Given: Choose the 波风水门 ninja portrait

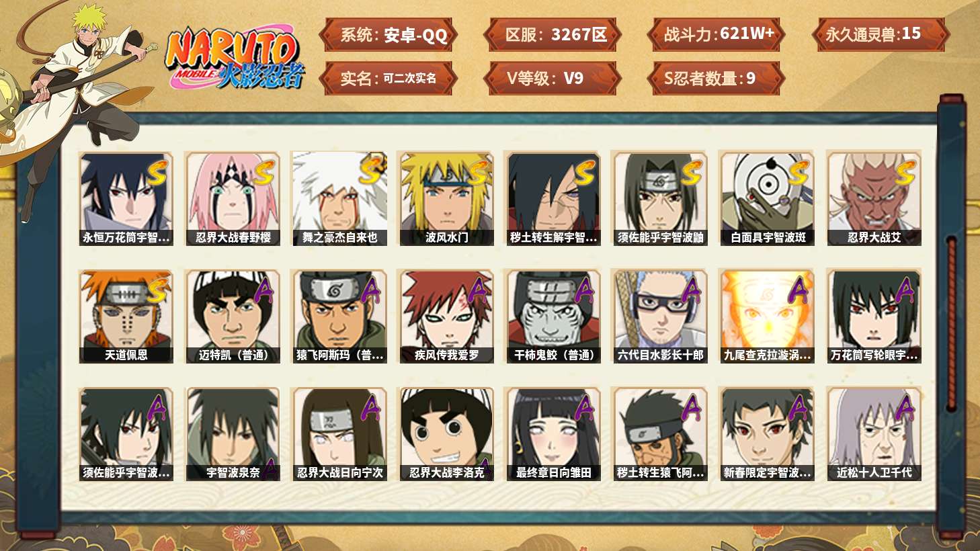Looking at the screenshot, I should click(x=446, y=198).
